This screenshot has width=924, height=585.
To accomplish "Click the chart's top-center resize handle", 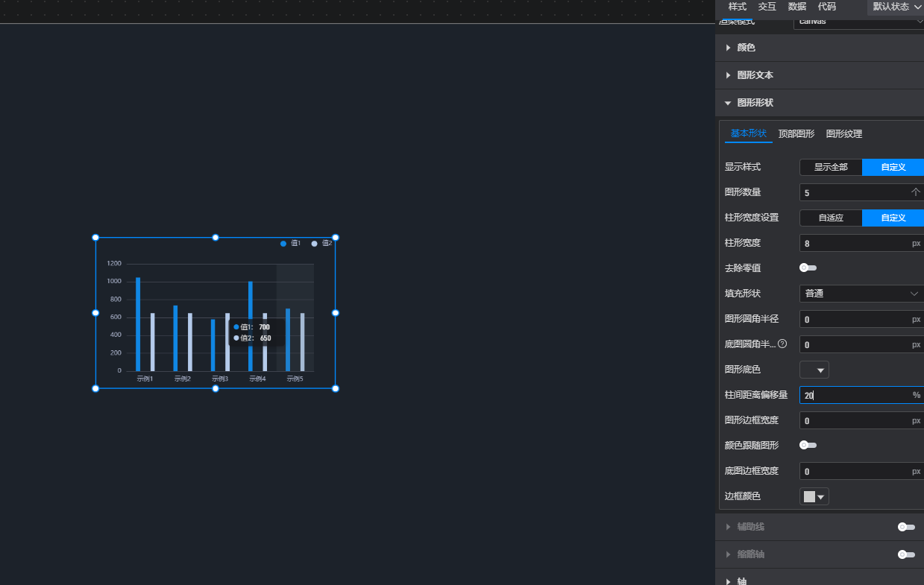I will [x=216, y=238].
